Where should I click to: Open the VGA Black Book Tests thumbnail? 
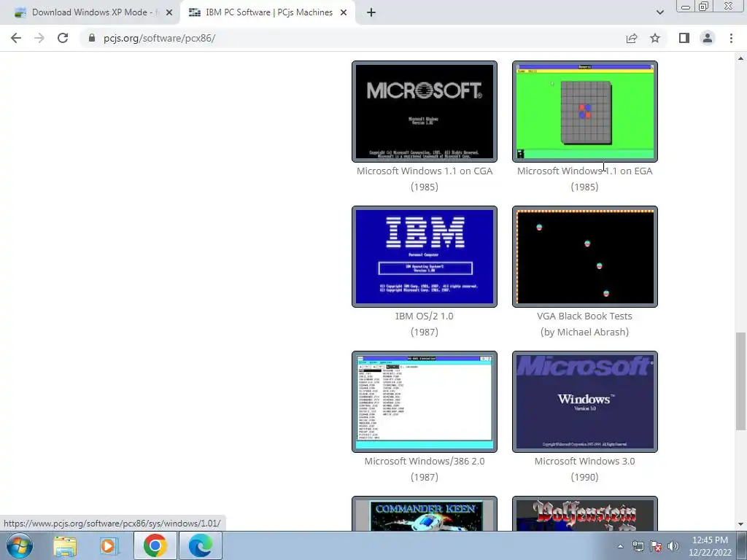pyautogui.click(x=584, y=257)
